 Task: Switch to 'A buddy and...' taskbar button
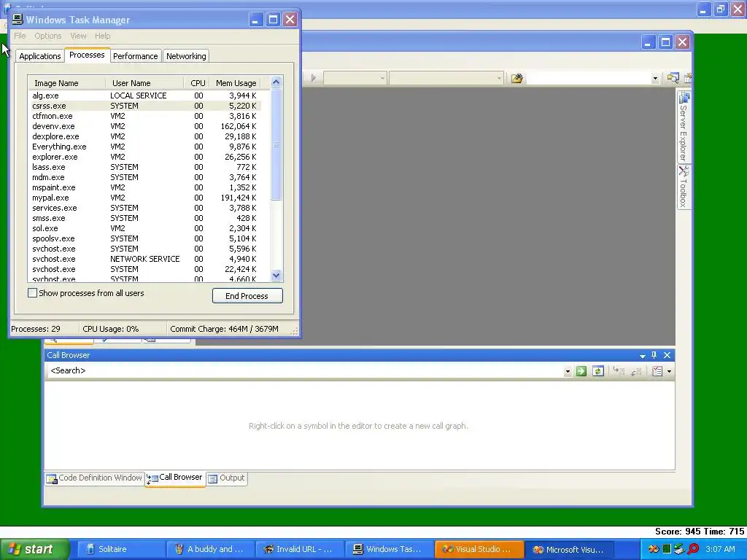(211, 549)
